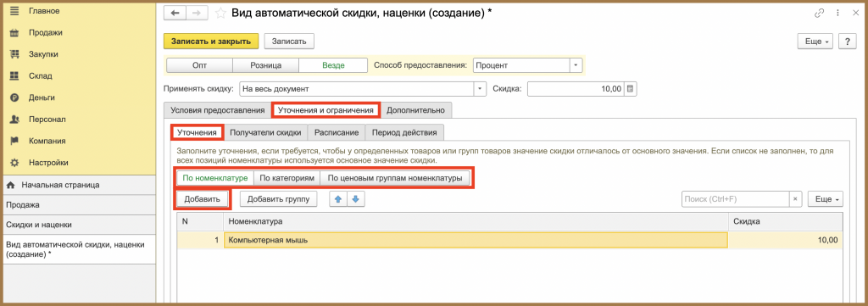Viewport: 868px width, 306px height.
Task: Click the Процент field value
Action: (x=521, y=65)
